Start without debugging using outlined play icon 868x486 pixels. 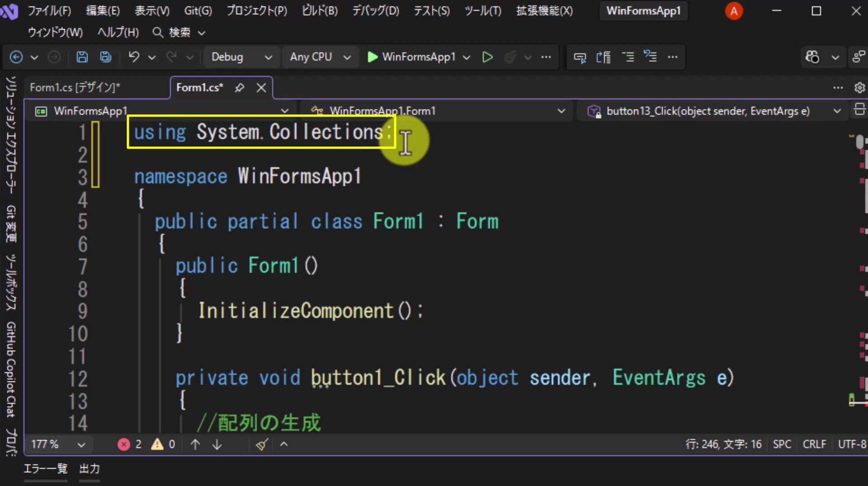[x=487, y=57]
